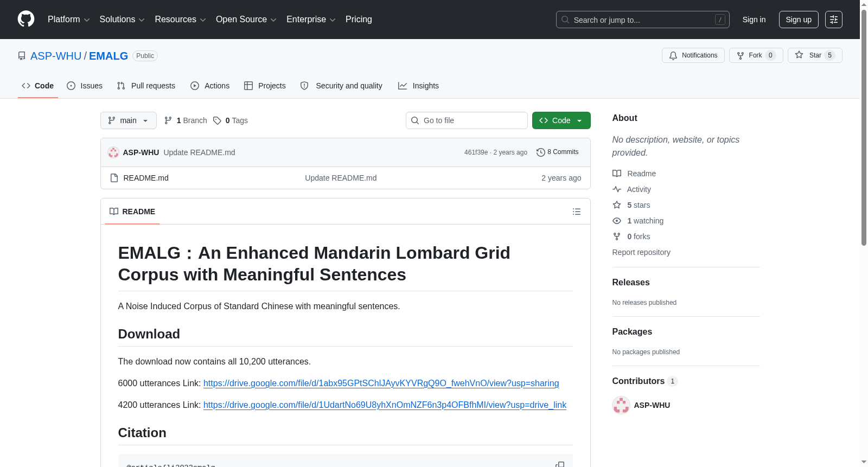Switch to the Actions tab
868x467 pixels.
(x=210, y=86)
